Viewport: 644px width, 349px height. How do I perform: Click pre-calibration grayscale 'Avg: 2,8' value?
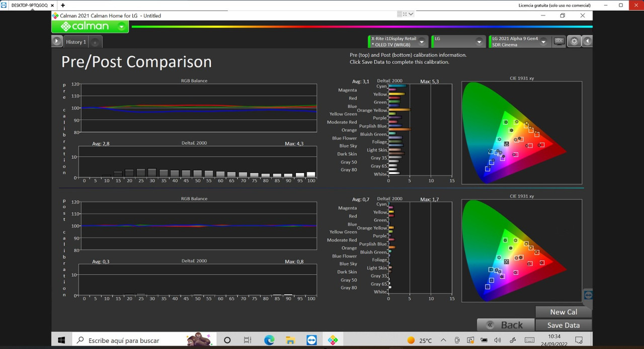[101, 143]
